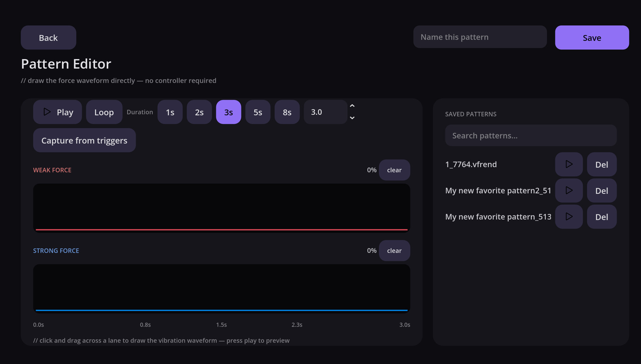Delete pattern 1_7764.vfrend

coord(602,164)
